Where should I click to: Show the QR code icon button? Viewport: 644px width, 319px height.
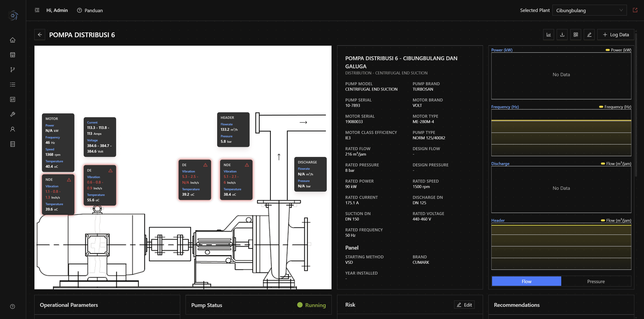575,35
